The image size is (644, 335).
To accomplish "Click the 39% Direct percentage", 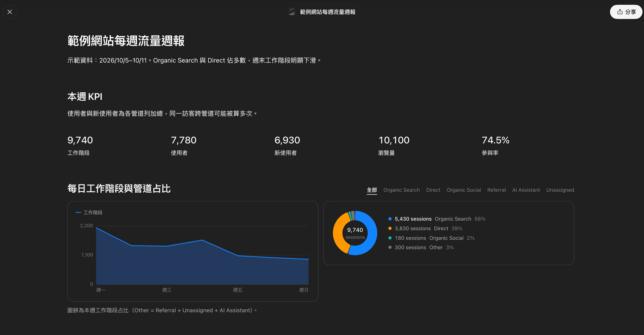I will pyautogui.click(x=457, y=228).
